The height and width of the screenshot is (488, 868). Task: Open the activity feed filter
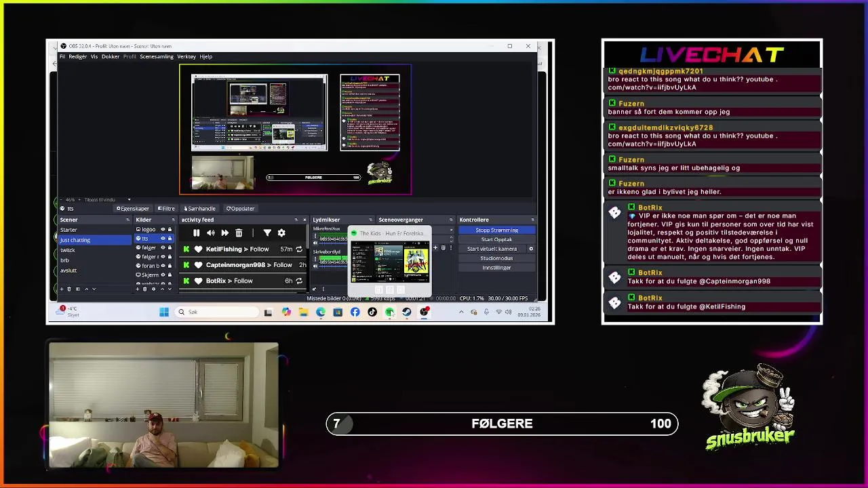click(x=267, y=233)
